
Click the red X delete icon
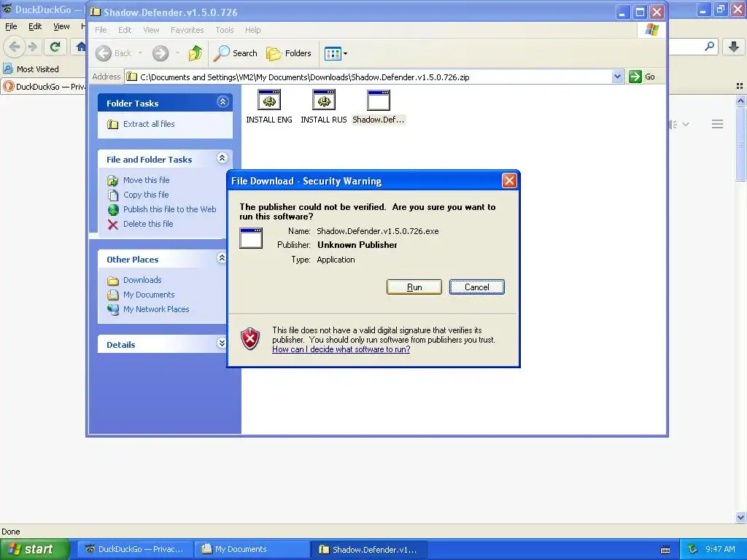[113, 225]
